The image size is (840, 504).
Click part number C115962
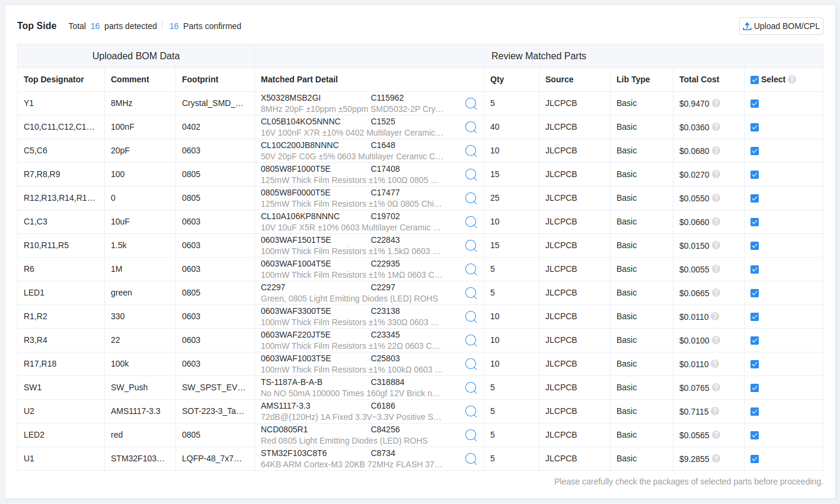pos(387,98)
